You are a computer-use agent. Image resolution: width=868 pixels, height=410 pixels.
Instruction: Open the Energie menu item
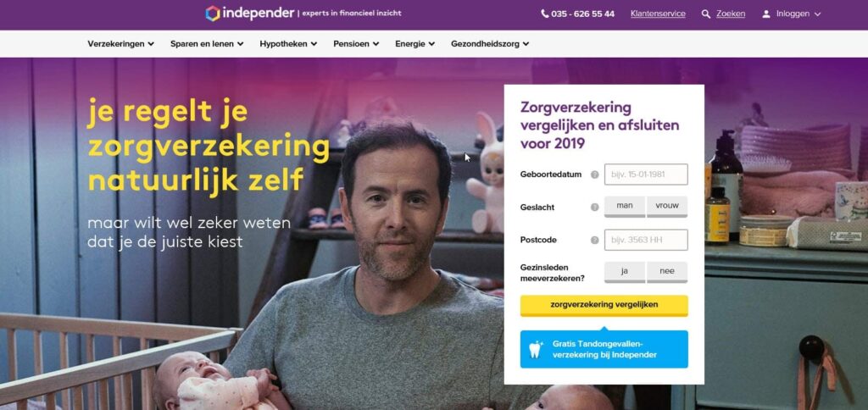tap(415, 44)
